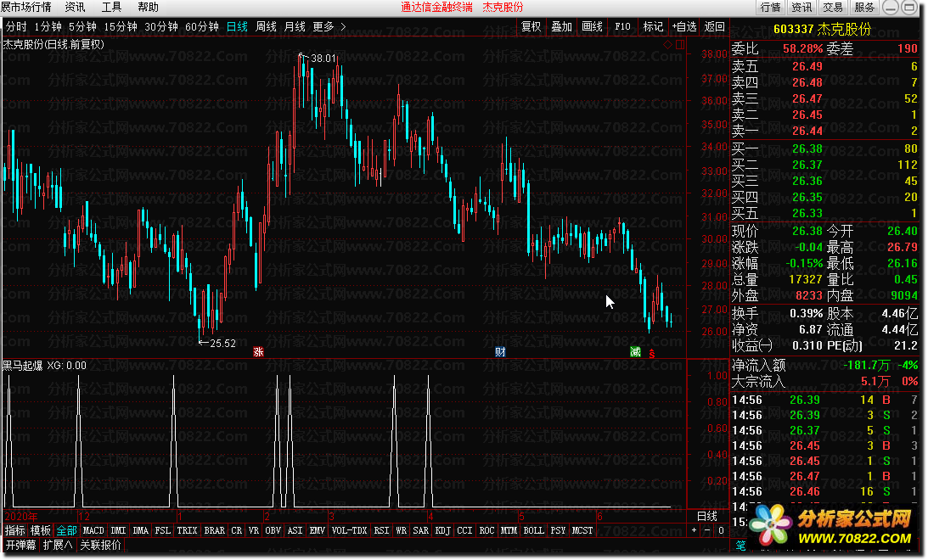Select the 15分钟 period
Image resolution: width=928 pixels, height=560 pixels.
(x=121, y=26)
